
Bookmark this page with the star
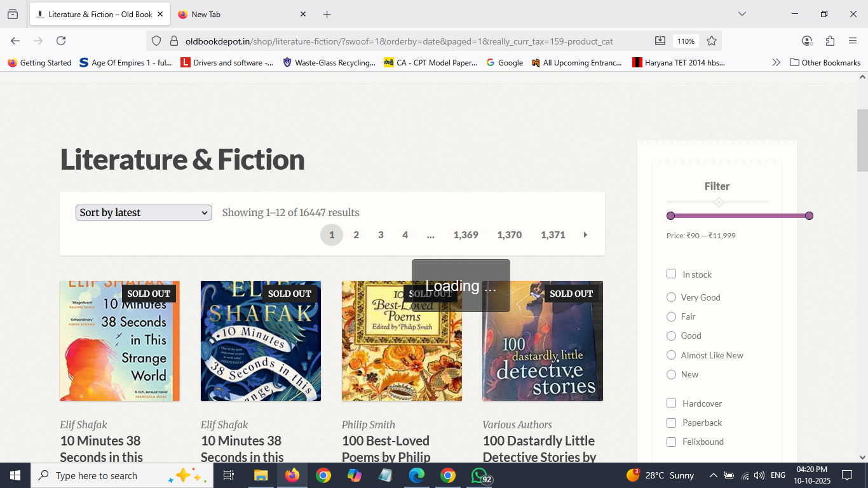coord(712,41)
